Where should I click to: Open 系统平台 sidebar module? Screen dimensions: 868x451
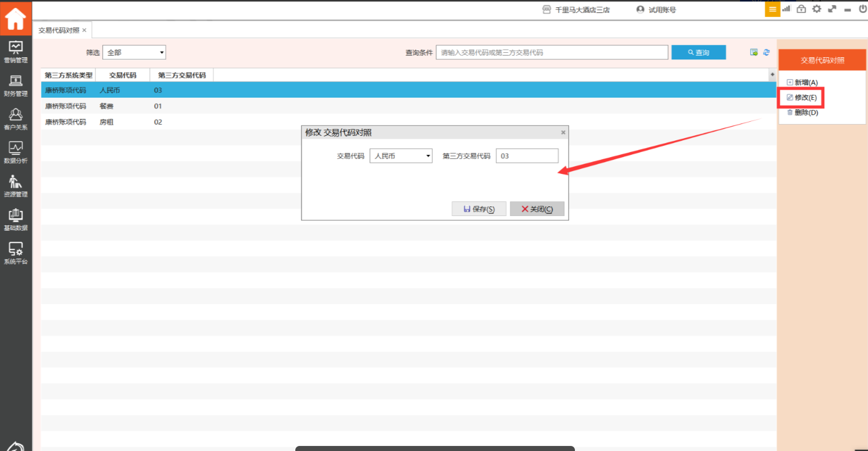click(x=16, y=254)
